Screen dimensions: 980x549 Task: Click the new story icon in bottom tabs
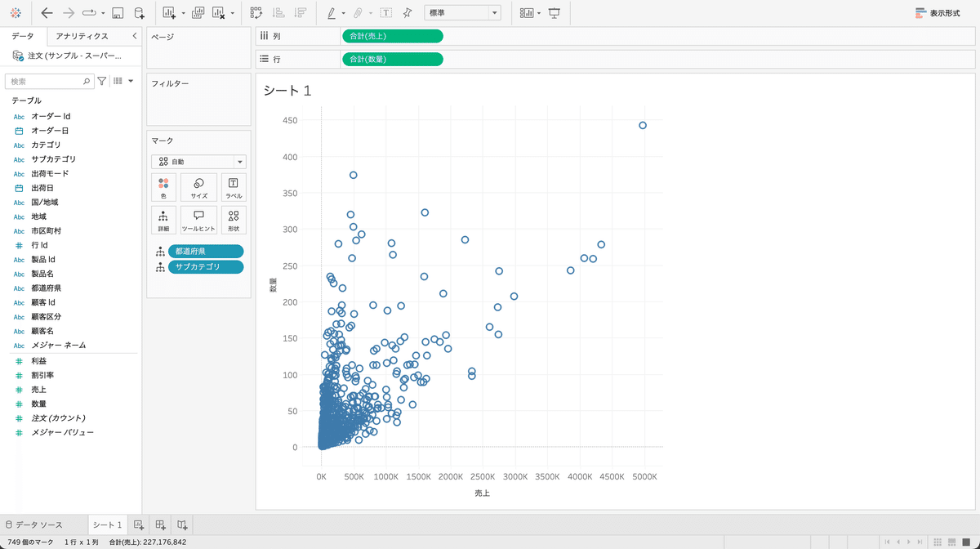point(182,524)
